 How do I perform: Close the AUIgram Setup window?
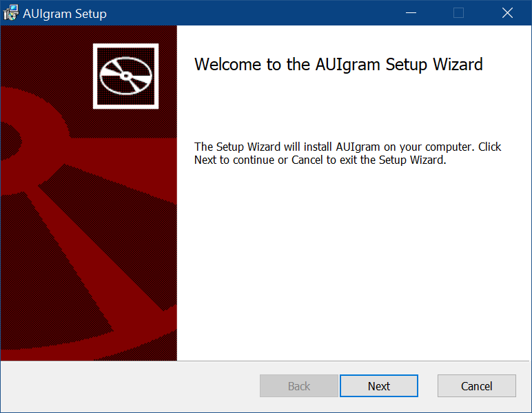(x=507, y=13)
